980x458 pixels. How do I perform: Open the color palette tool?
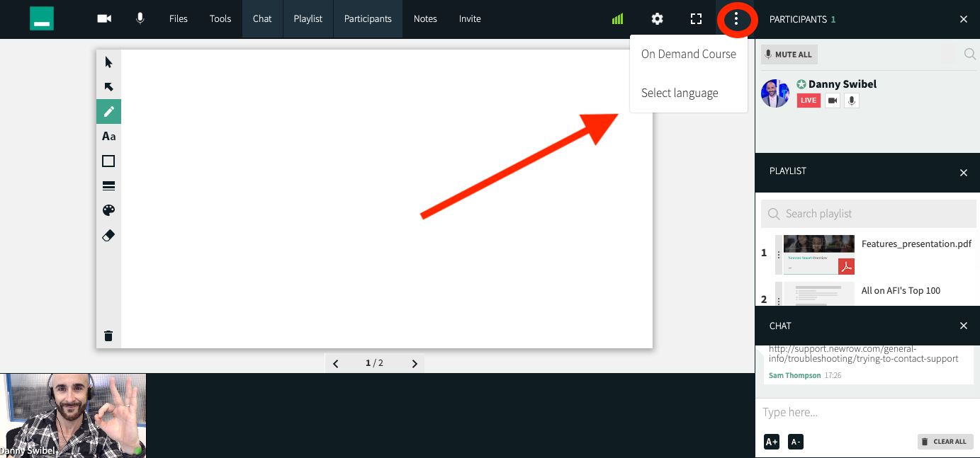(108, 211)
